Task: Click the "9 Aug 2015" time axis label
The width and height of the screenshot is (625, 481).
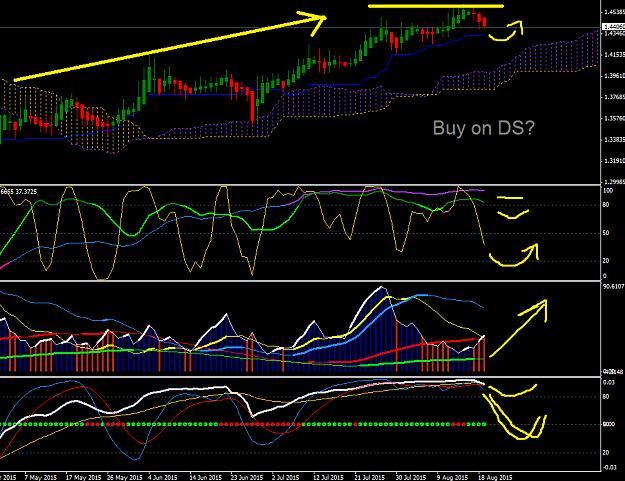Action: 452,477
